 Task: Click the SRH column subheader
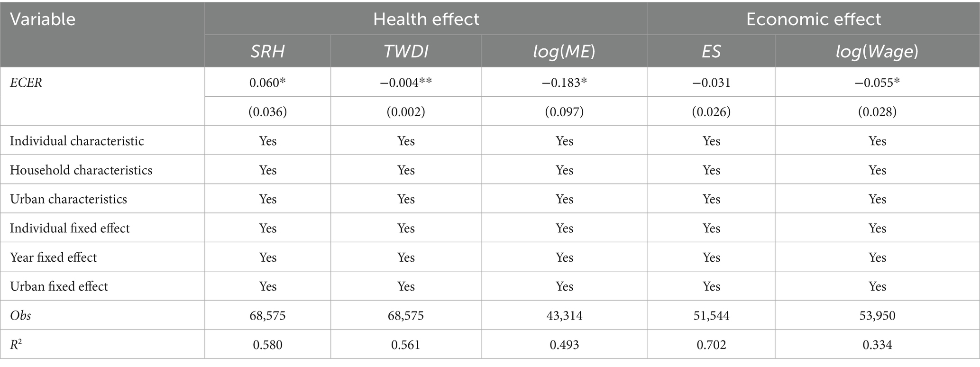click(267, 51)
